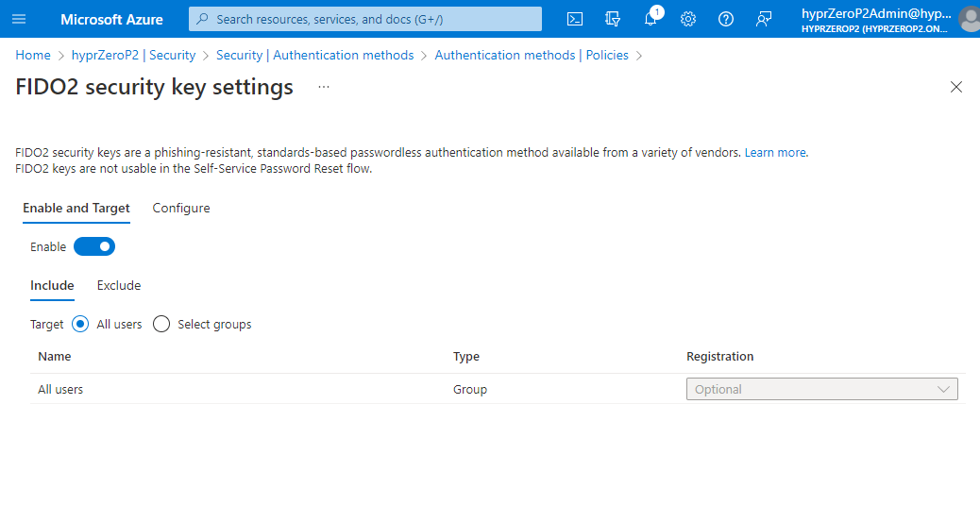
Task: Open help question mark icon
Action: (726, 20)
